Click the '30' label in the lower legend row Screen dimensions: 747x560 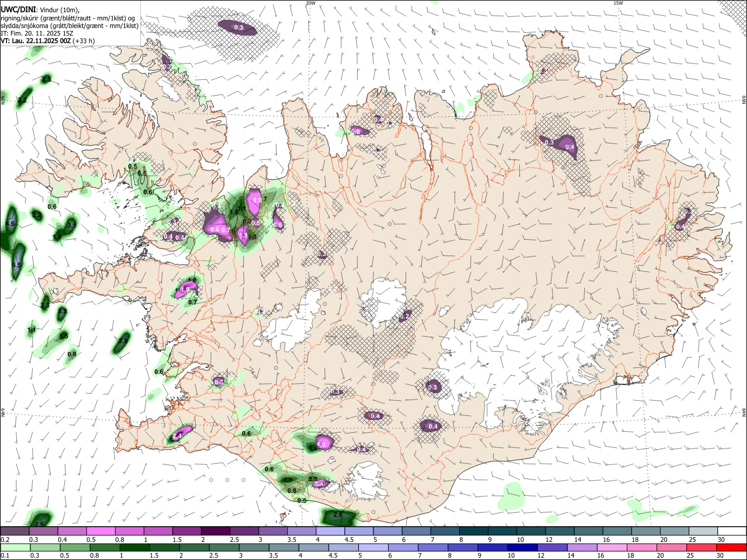(x=721, y=555)
